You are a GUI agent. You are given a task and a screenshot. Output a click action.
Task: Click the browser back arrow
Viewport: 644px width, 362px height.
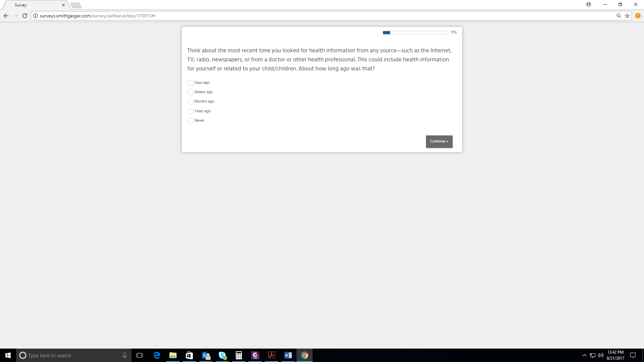6,16
